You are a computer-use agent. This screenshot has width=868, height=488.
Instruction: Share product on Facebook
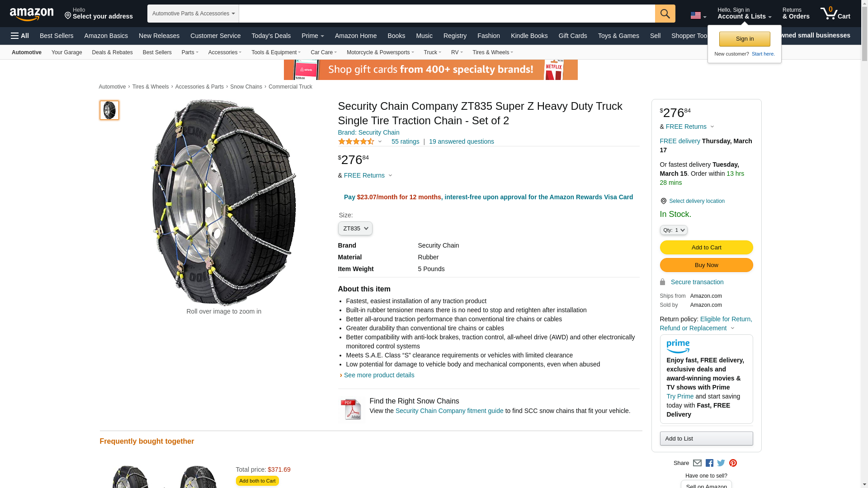coord(709,463)
